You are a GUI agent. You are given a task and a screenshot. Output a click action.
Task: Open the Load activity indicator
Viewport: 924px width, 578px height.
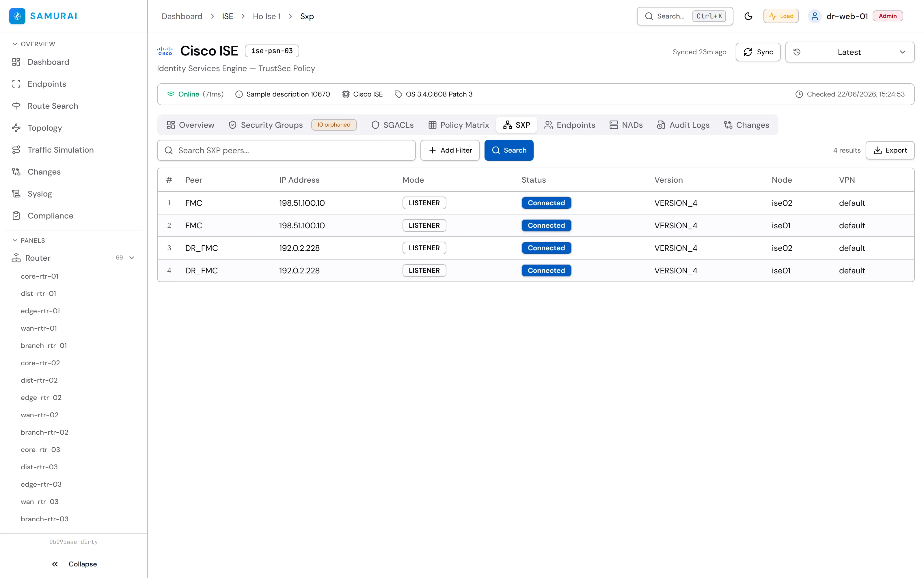tap(781, 16)
